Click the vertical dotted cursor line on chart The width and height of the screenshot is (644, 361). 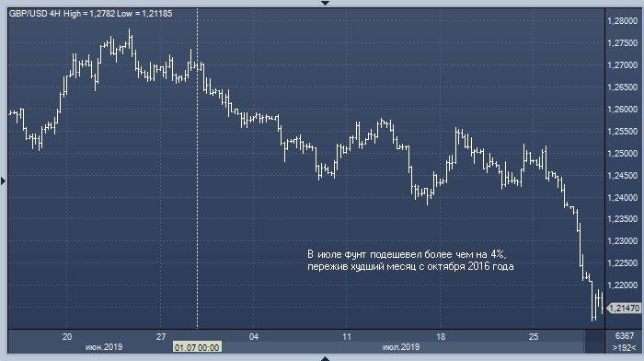198,169
